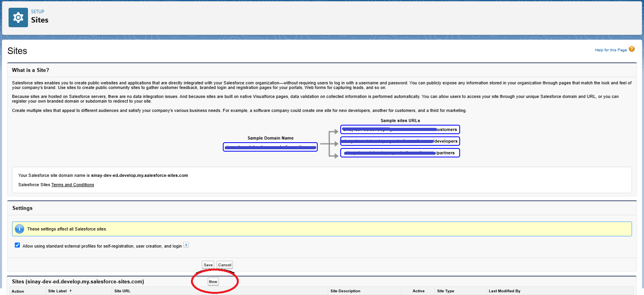Click the Site URL column header
The height and width of the screenshot is (295, 644).
click(x=122, y=291)
